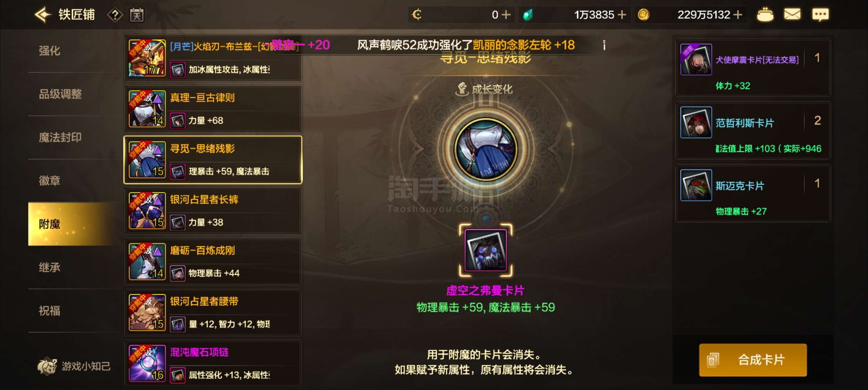Open the question mark help icon

point(115,15)
